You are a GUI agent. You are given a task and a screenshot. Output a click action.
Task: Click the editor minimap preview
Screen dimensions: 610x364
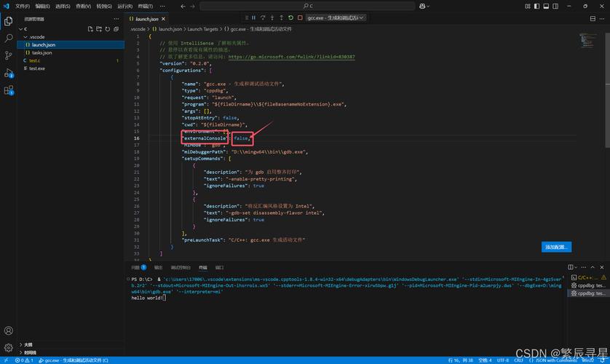pyautogui.click(x=587, y=41)
